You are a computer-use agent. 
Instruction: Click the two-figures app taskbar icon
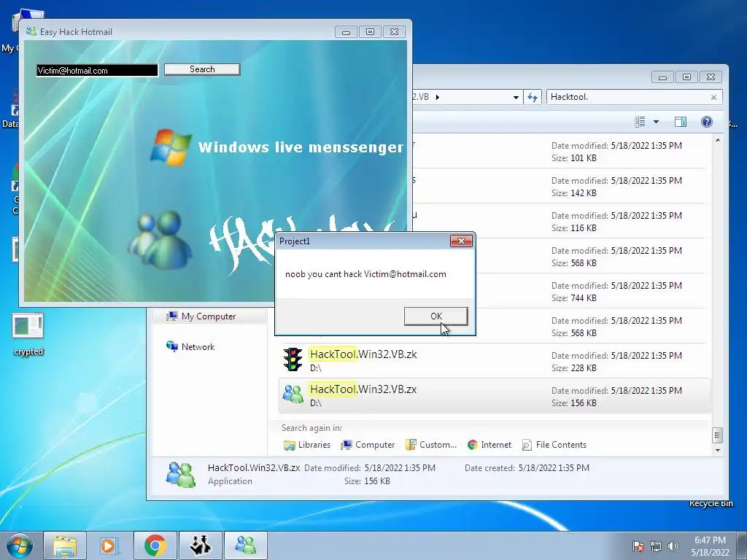coord(200,545)
